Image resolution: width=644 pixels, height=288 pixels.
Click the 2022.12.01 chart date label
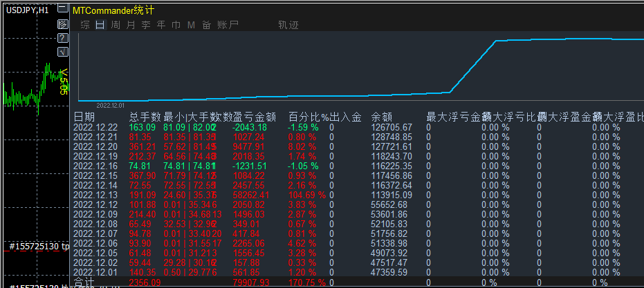[110, 106]
